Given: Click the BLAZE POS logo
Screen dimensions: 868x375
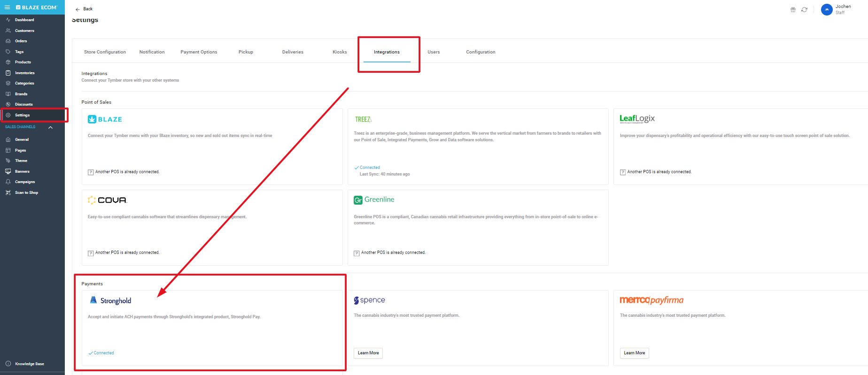Looking at the screenshot, I should coord(105,119).
